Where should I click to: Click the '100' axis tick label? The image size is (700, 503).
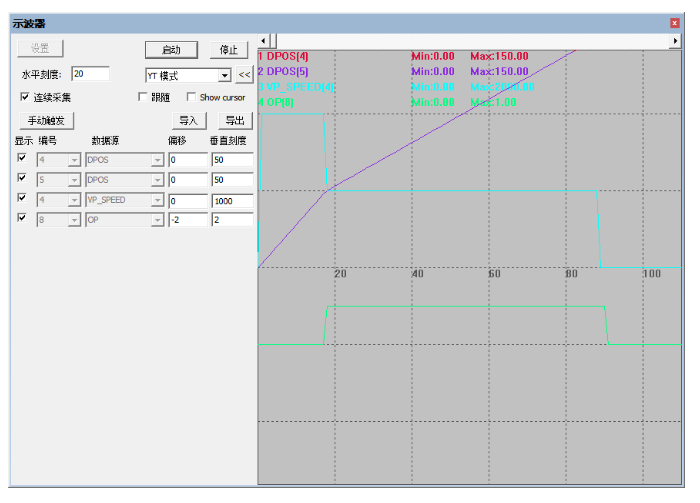click(651, 273)
